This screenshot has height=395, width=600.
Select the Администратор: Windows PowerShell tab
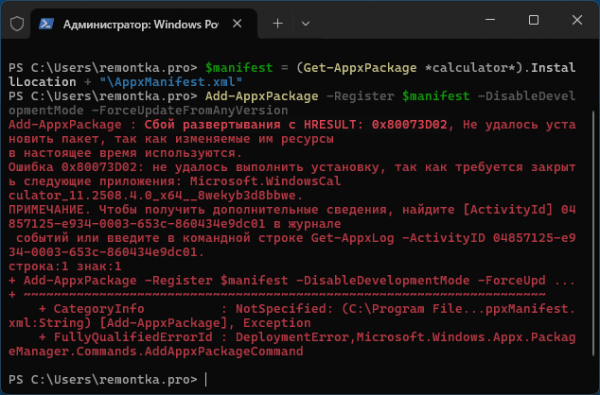143,24
